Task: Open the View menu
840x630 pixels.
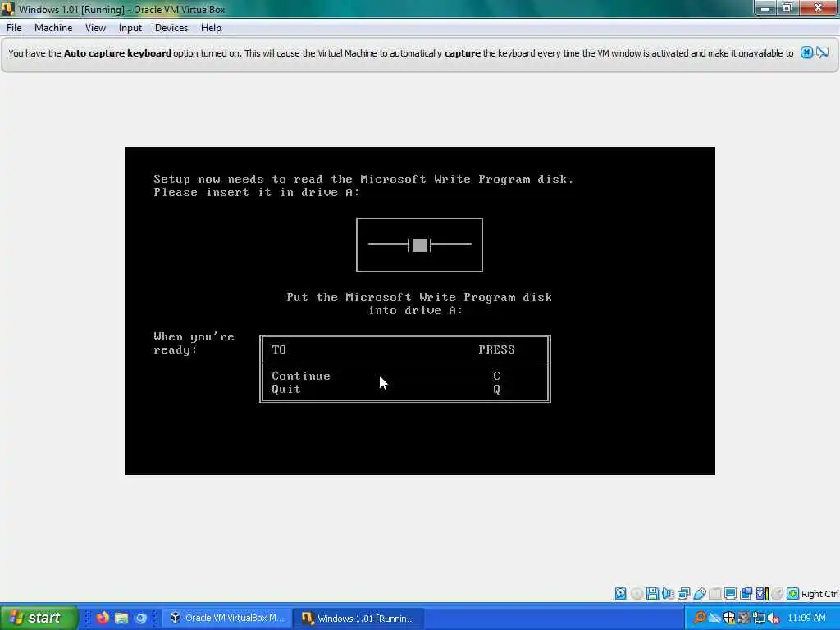Action: [x=95, y=28]
